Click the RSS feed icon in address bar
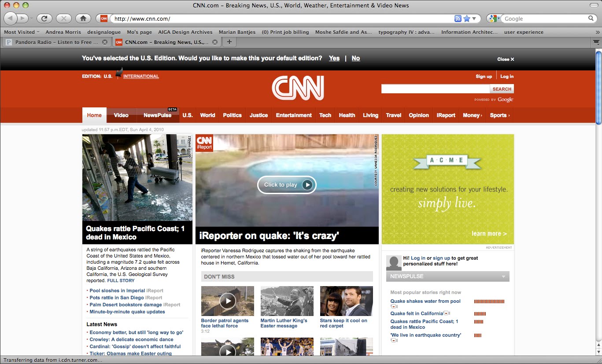The image size is (602, 364). pos(458,18)
